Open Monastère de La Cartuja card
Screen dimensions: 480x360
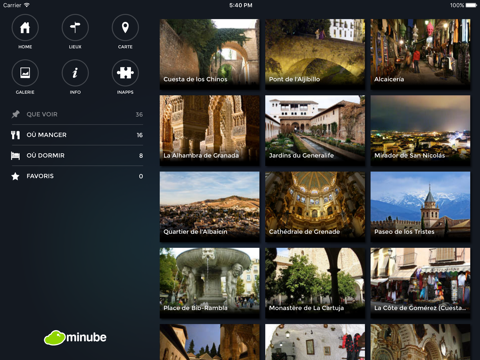click(x=315, y=283)
